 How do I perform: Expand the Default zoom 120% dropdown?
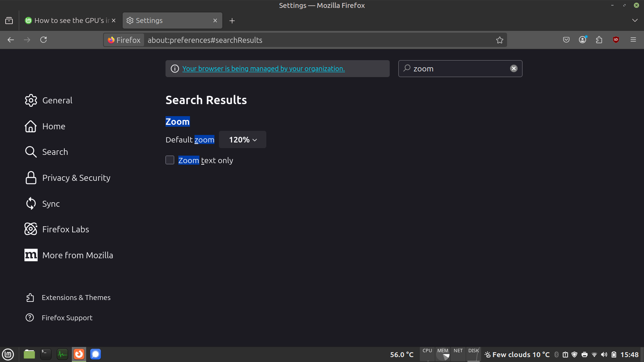(243, 139)
